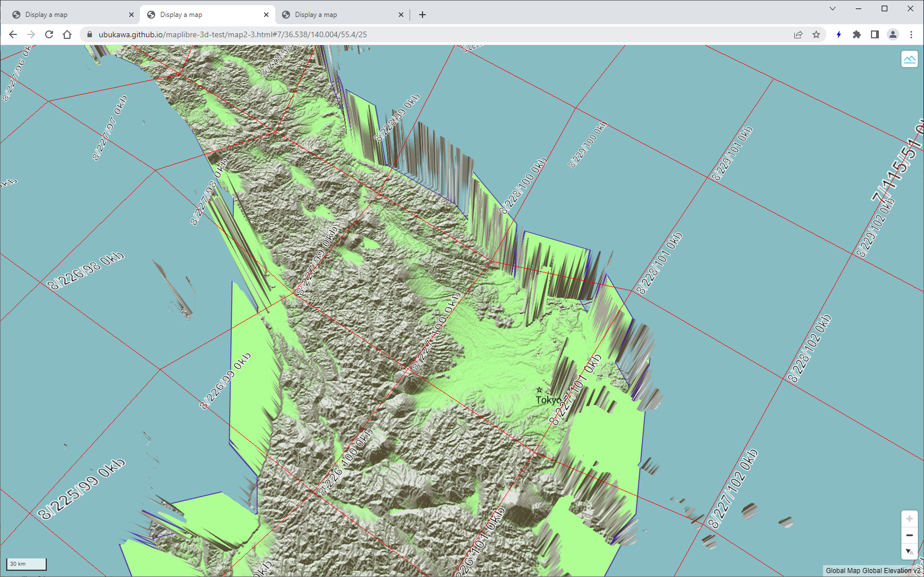The image size is (924, 577).
Task: Click tile label 8/225/99 0kb
Action: (x=81, y=490)
